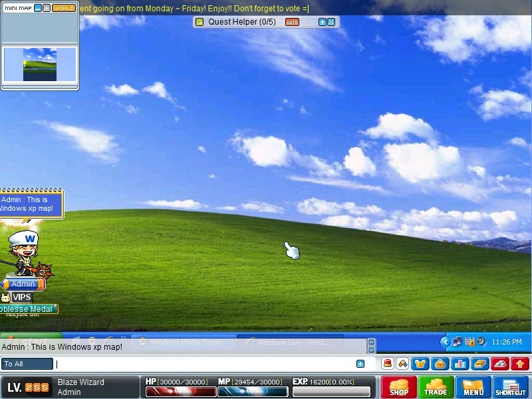Open the game MENU button
The image size is (532, 399).
click(473, 387)
